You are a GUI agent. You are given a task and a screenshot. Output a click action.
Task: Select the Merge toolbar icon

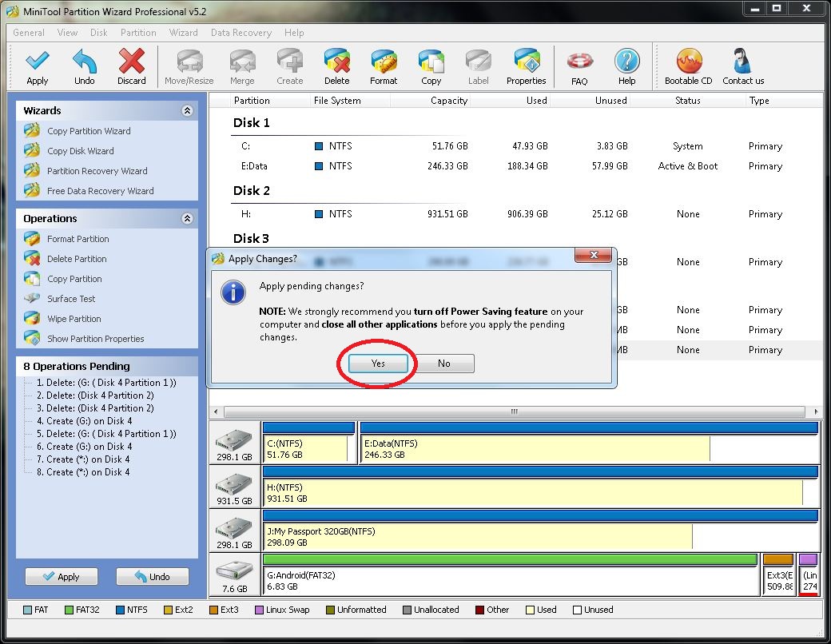(x=242, y=67)
